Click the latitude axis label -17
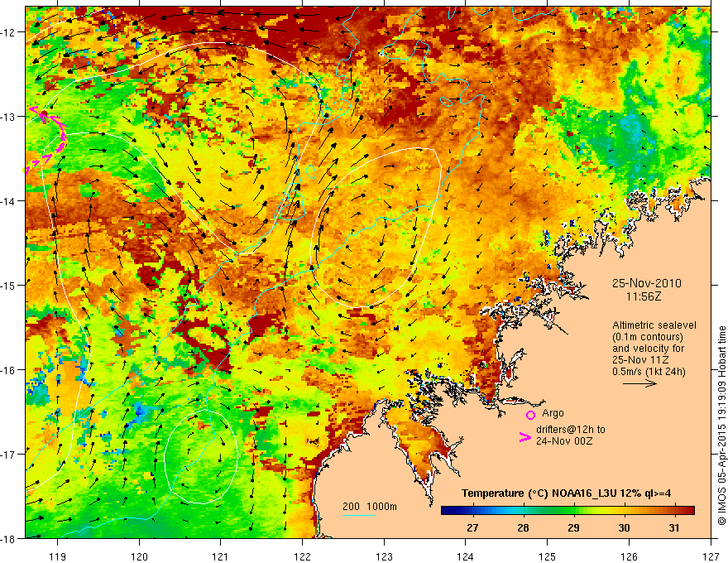This screenshot has width=728, height=563. point(7,455)
